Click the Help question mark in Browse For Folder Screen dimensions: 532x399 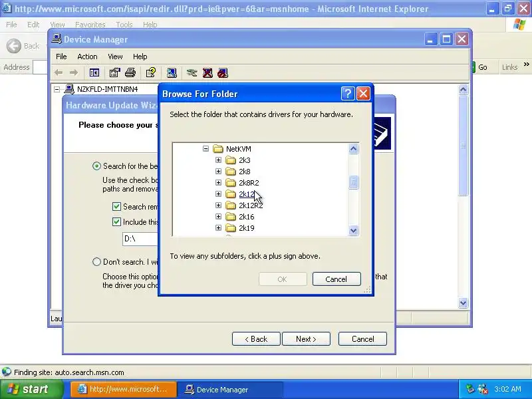(x=348, y=93)
